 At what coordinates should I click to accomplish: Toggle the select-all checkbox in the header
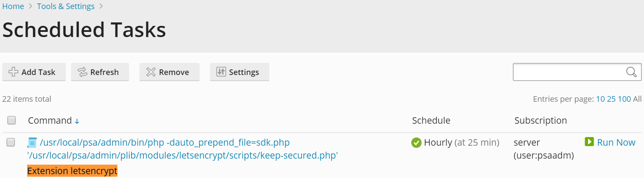[x=12, y=120]
